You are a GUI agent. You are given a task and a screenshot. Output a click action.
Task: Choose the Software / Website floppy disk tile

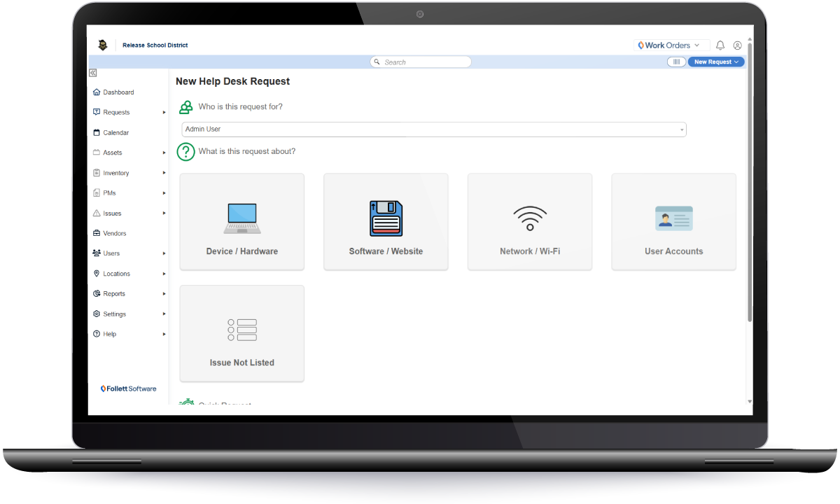coord(386,222)
